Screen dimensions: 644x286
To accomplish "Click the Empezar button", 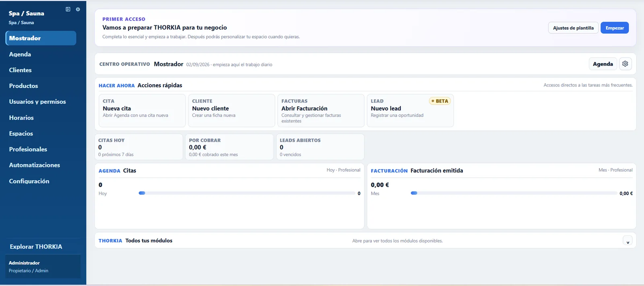I will tap(615, 28).
